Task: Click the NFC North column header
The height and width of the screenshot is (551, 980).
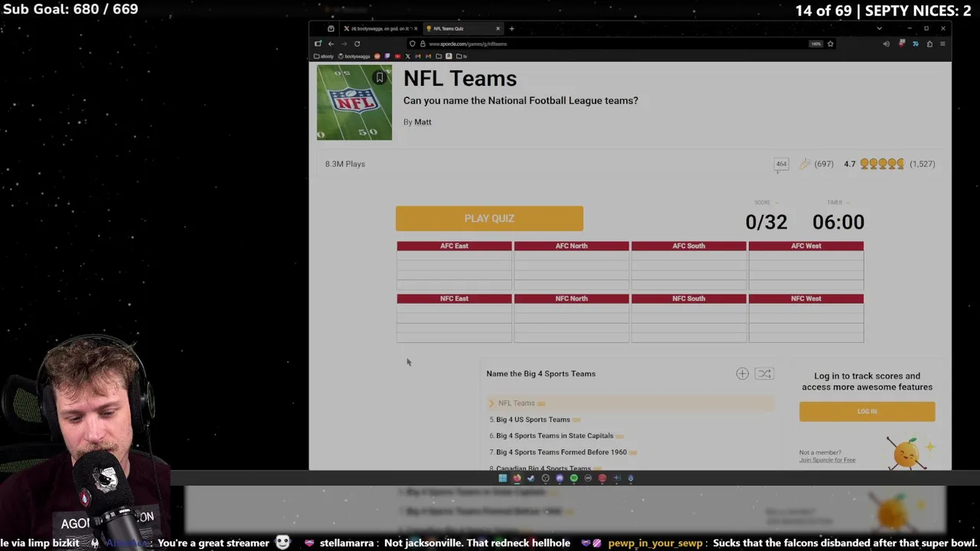Action: pyautogui.click(x=571, y=298)
